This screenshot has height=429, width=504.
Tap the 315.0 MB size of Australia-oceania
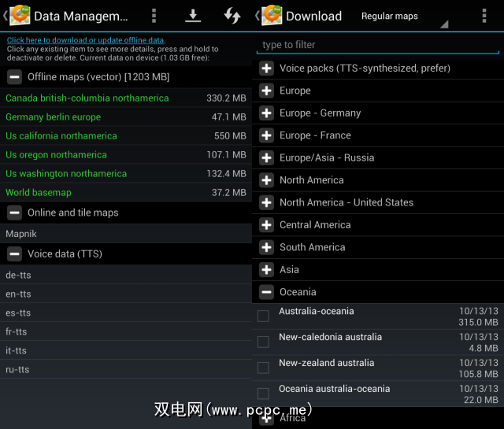(478, 322)
